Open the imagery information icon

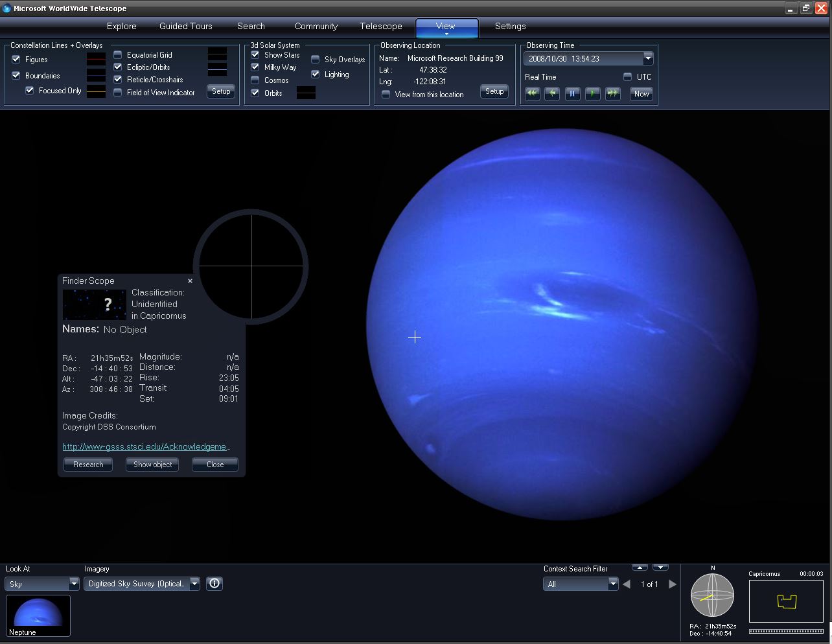[214, 583]
